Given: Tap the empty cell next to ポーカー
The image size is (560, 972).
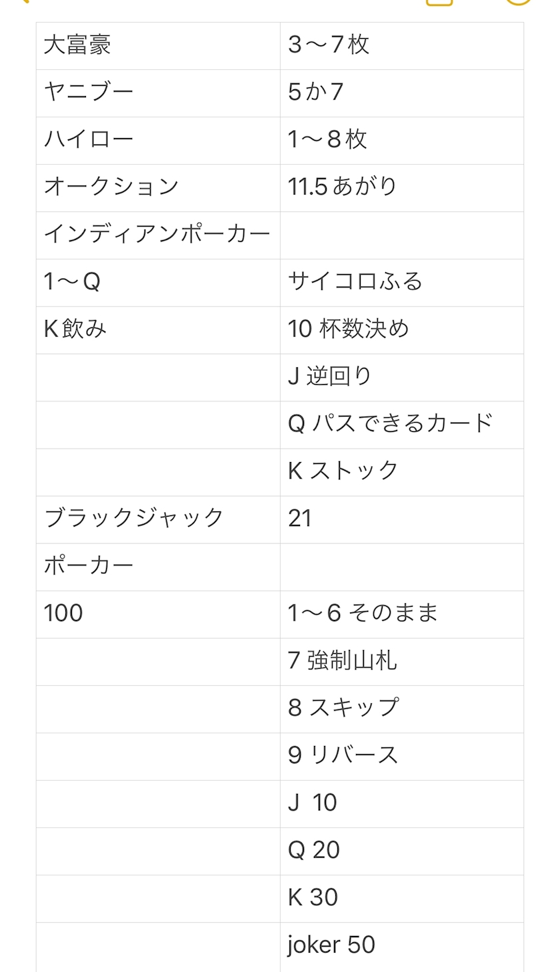Looking at the screenshot, I should point(402,567).
